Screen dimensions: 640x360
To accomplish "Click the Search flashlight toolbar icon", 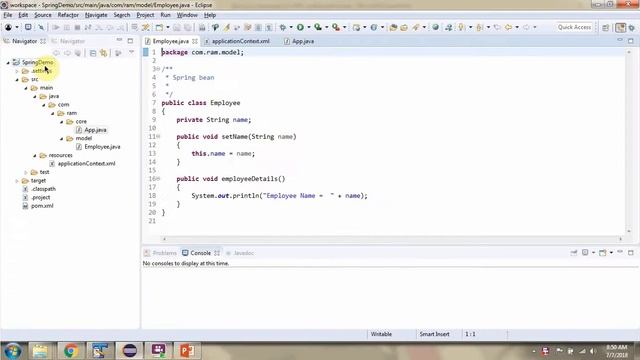I will pos(416,27).
